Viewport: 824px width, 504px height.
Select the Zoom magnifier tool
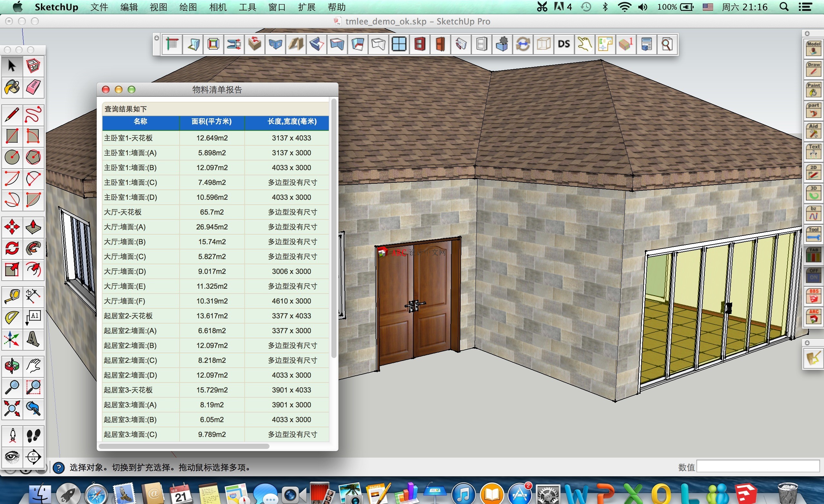tap(12, 388)
